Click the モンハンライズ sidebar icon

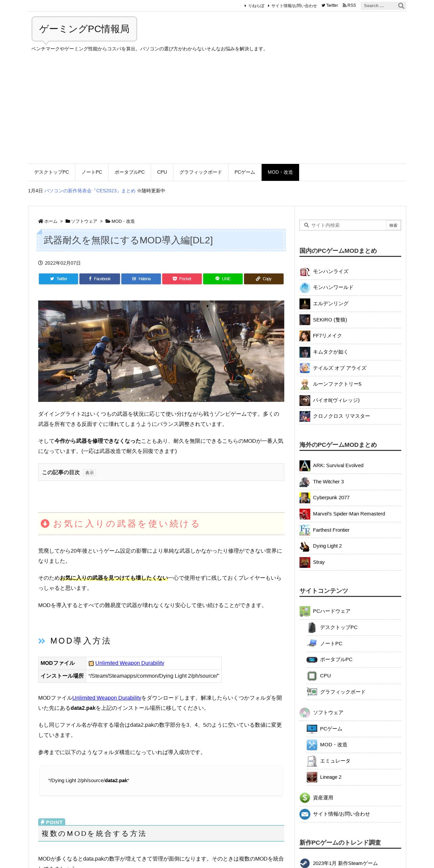tap(305, 272)
